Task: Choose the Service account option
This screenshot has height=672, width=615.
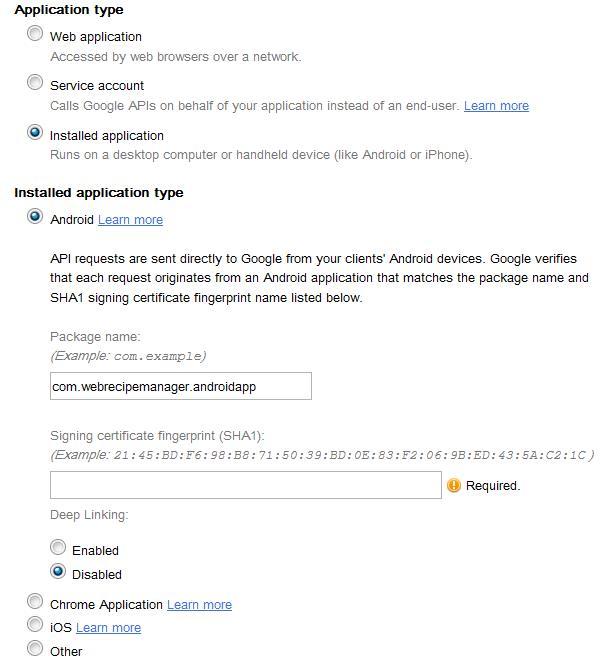Action: pos(36,83)
